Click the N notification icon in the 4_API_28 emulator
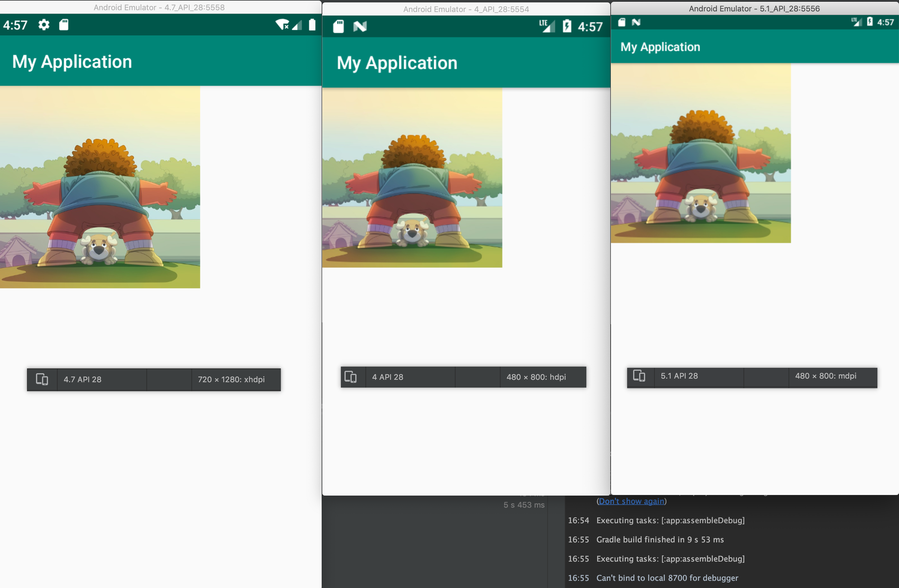The width and height of the screenshot is (899, 588). (360, 26)
